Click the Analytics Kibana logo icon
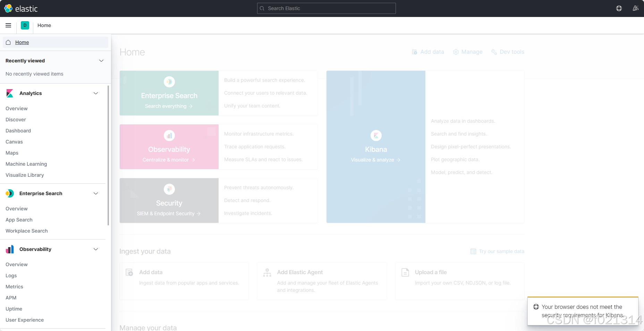Viewport: 644px width, 331px height. 10,93
